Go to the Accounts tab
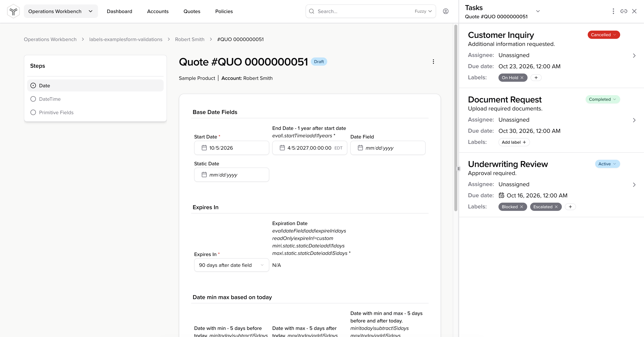The image size is (644, 337). click(158, 11)
